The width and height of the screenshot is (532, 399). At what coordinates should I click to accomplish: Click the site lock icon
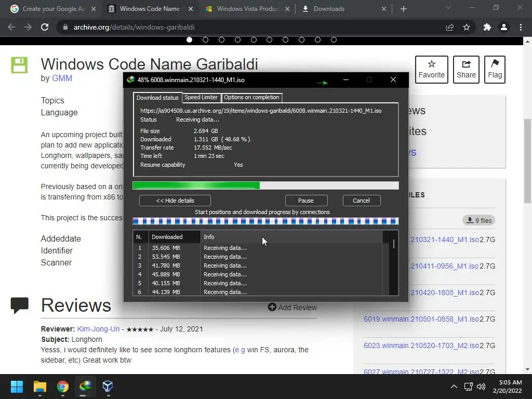pyautogui.click(x=65, y=27)
